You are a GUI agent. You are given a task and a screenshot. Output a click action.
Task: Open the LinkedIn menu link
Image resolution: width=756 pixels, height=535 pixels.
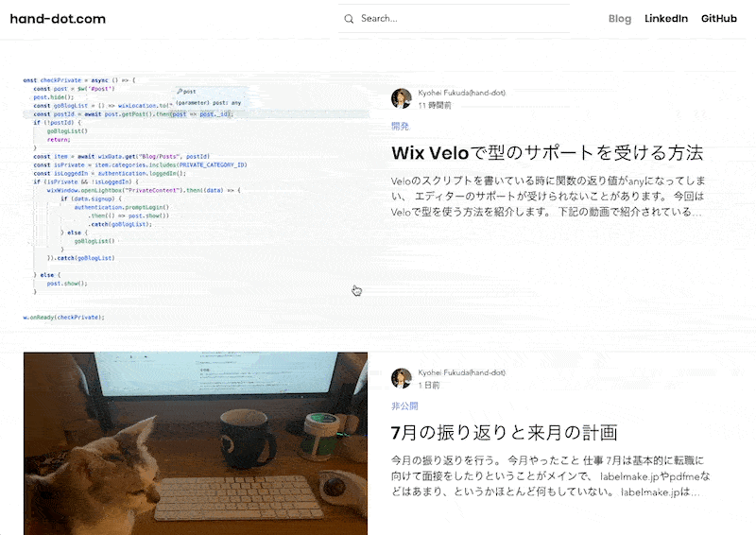pyautogui.click(x=666, y=19)
